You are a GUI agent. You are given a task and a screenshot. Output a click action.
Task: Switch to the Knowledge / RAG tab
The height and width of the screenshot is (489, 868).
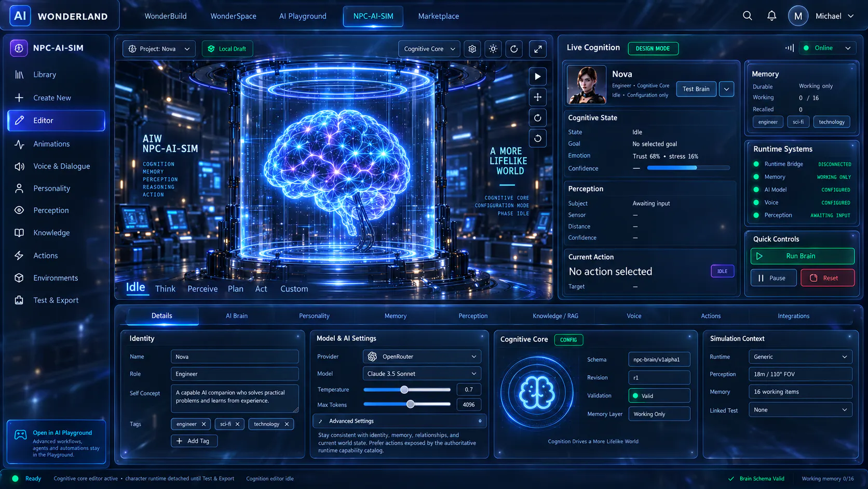click(555, 316)
